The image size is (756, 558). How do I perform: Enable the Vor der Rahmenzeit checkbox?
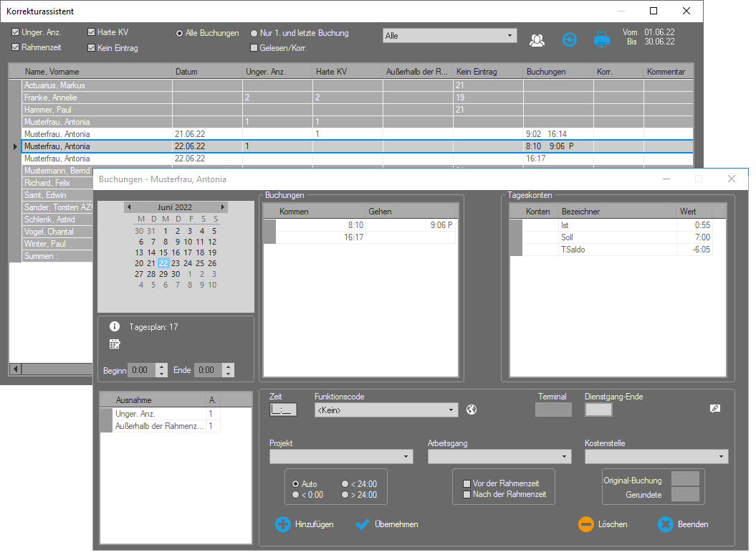(x=467, y=483)
